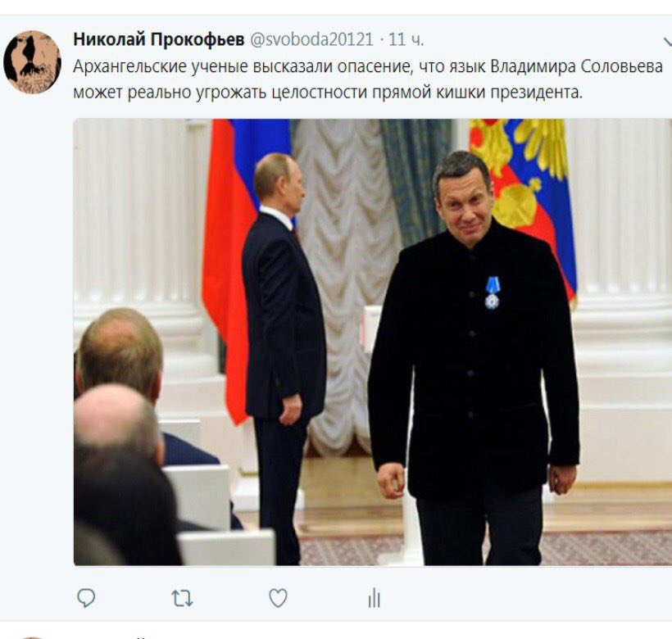The image size is (672, 639).
Task: Retweet Николай Прокофьев's post
Action: (x=182, y=598)
